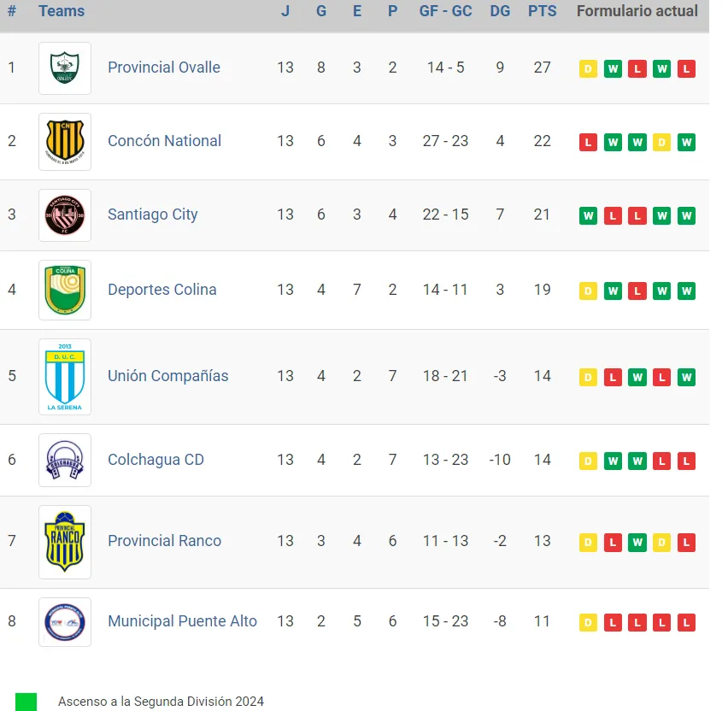Click the last W badge in Concón National's form
This screenshot has height=711, width=728.
click(x=686, y=142)
